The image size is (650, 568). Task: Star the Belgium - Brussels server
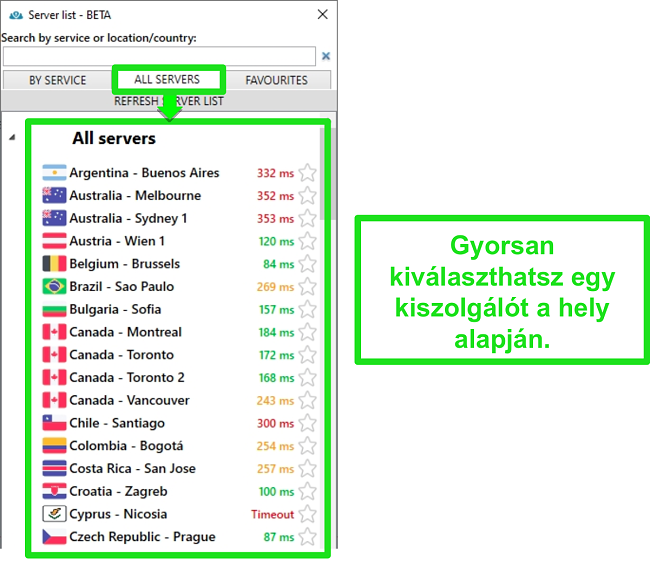[307, 264]
